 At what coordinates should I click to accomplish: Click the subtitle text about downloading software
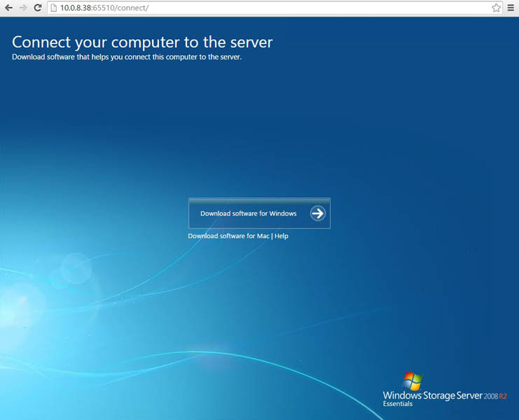tap(127, 57)
